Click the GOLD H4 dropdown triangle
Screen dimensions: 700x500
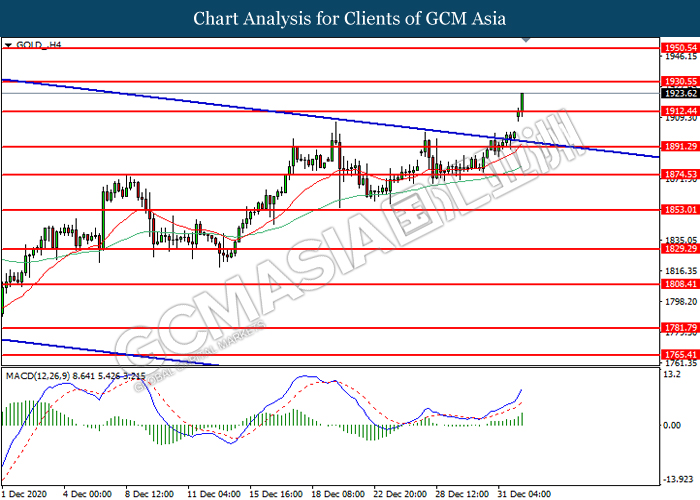pyautogui.click(x=8, y=45)
